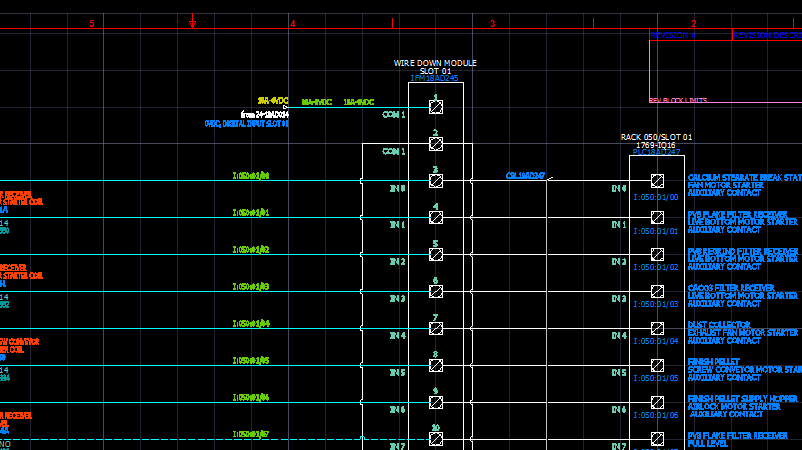The width and height of the screenshot is (802, 450).
Task: Pick rack terminal above address I:050:01/02
Action: (x=657, y=254)
